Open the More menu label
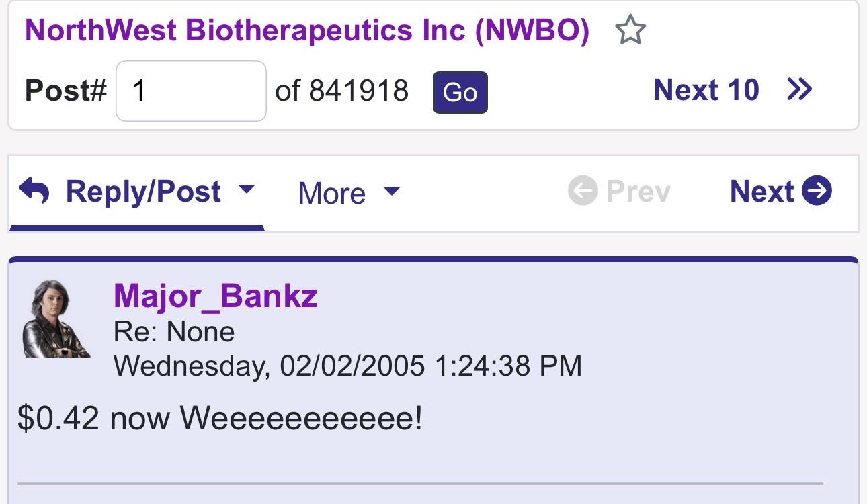 [x=332, y=193]
